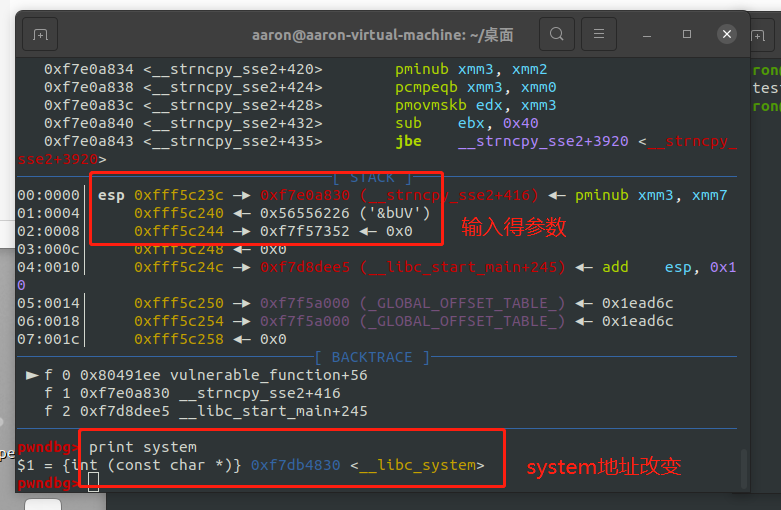Click the address 0xf7db4830 of __libc_system
The image size is (781, 510).
tap(295, 465)
